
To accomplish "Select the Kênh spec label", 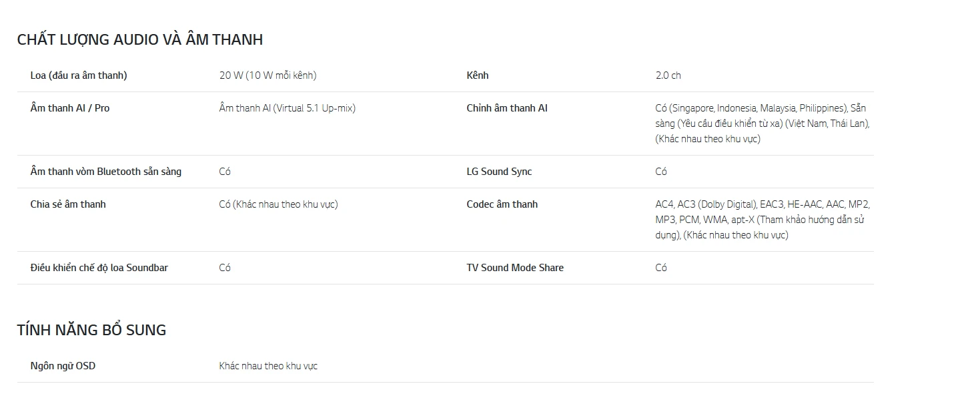I will 478,75.
